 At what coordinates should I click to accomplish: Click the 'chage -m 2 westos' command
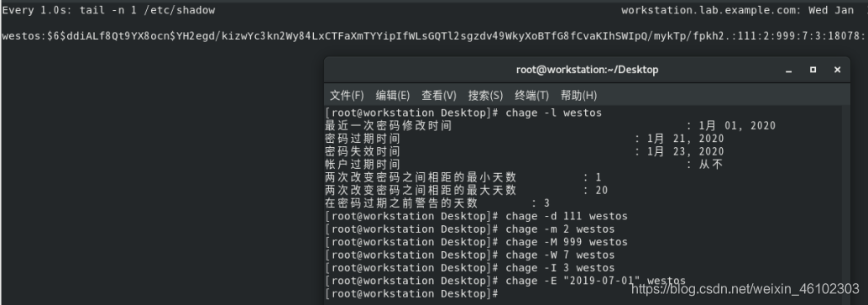click(x=560, y=229)
